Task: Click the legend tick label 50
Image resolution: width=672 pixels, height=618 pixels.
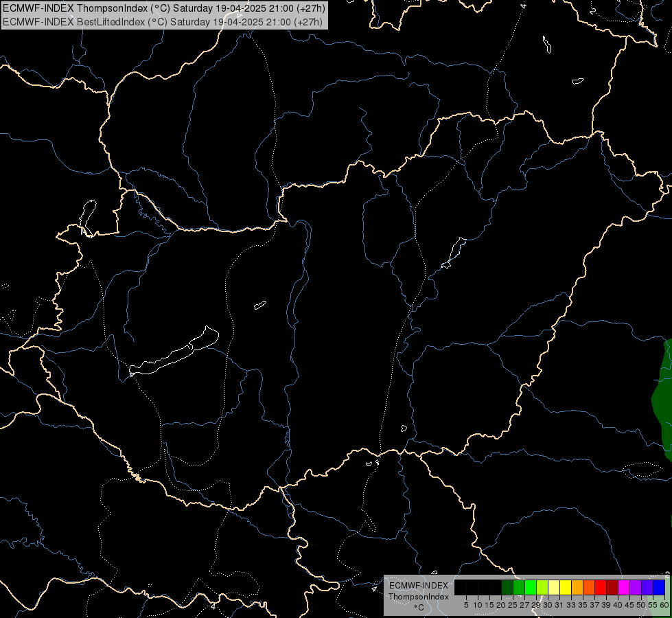Action: (x=641, y=605)
